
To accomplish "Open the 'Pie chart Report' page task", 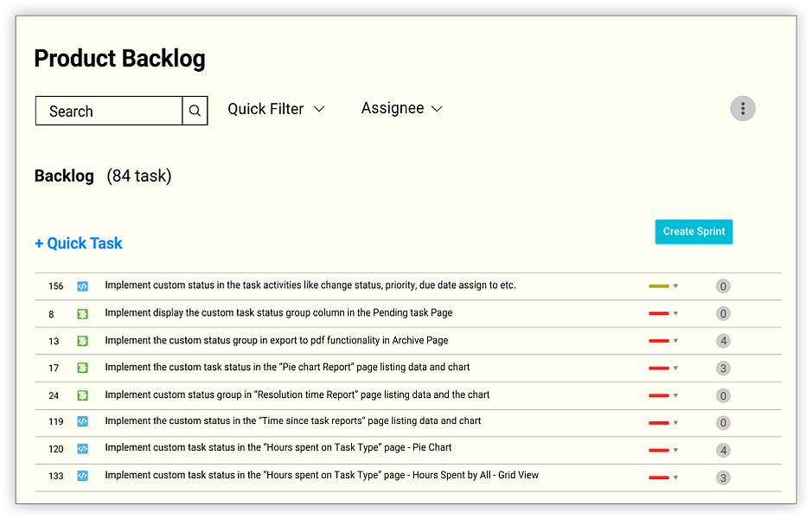I will point(287,368).
